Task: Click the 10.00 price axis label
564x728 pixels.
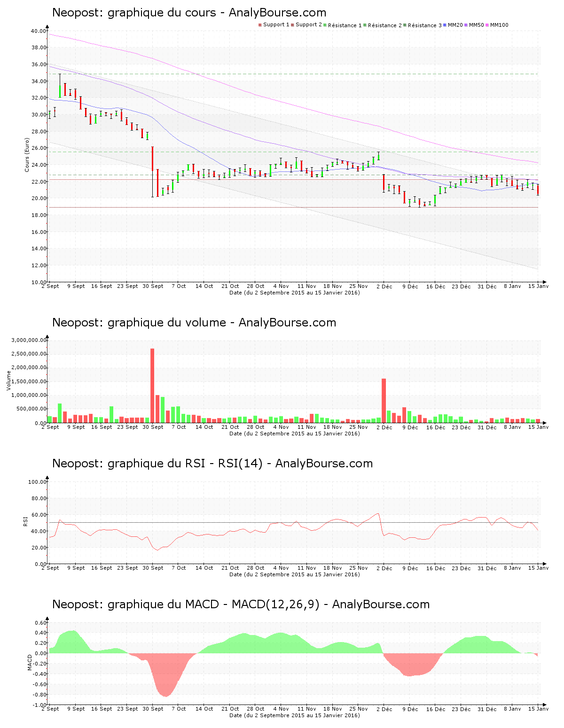Action: pyautogui.click(x=39, y=282)
